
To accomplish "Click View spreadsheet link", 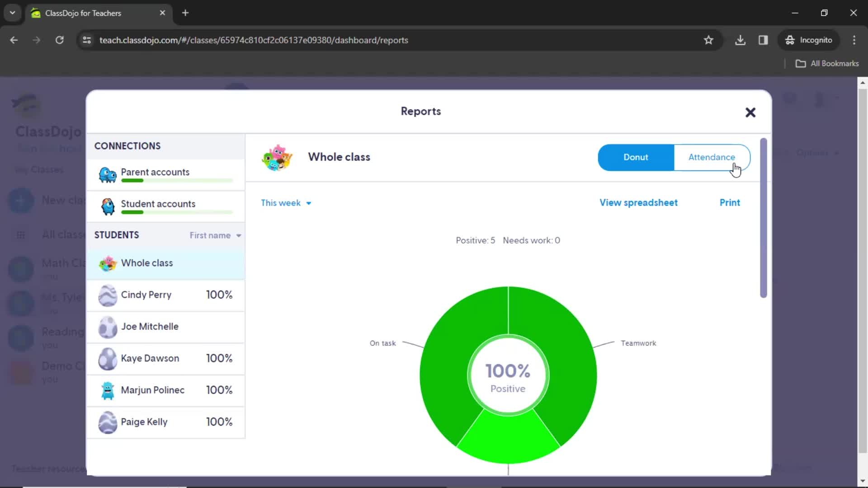I will (638, 202).
